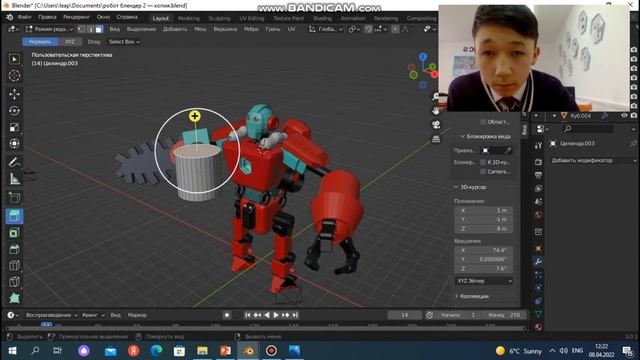Pick the Bevel tool
The width and height of the screenshot is (640, 360).
[x=14, y=249]
